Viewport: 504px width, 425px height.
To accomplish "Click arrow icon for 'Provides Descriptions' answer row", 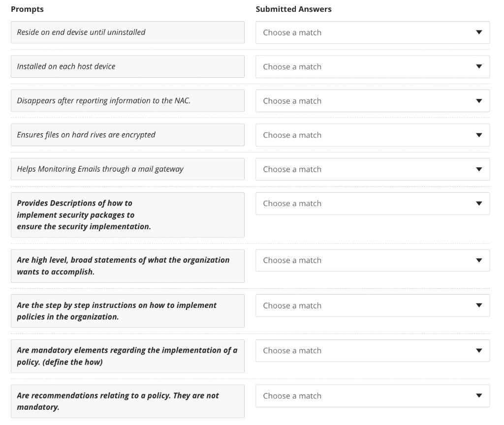I will [x=479, y=204].
